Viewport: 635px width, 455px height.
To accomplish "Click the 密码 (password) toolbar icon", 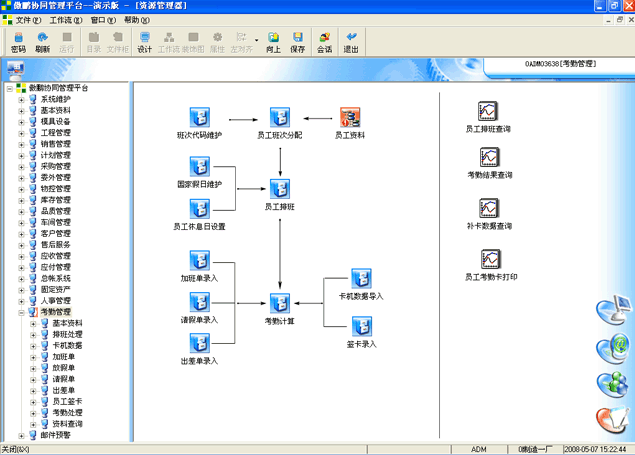I will pyautogui.click(x=18, y=41).
